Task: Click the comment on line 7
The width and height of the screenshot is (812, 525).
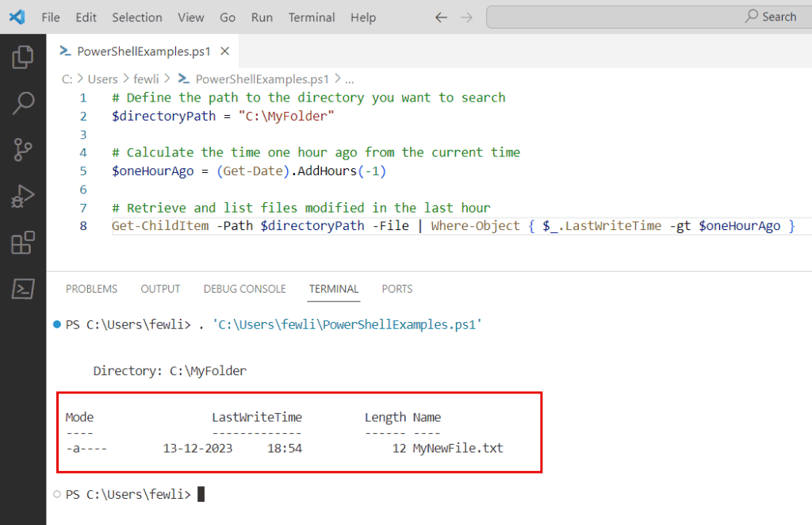Action: coord(301,208)
